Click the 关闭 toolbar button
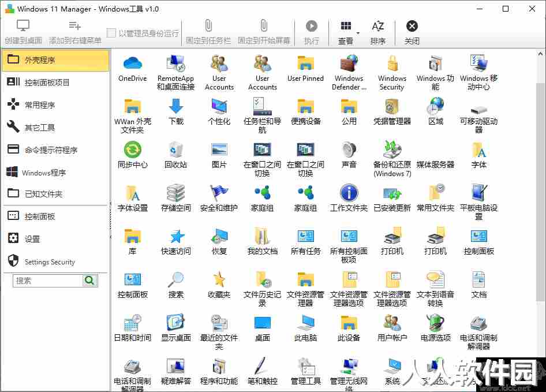546x392 pixels. pyautogui.click(x=412, y=32)
